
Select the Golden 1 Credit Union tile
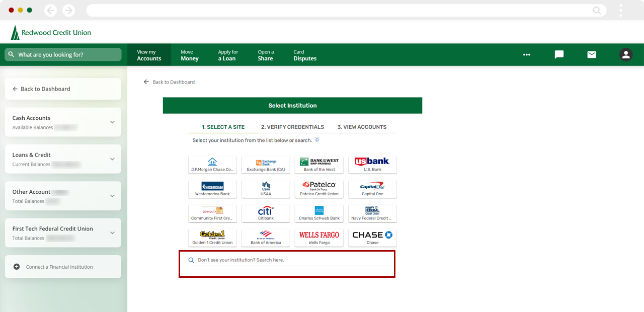tap(212, 238)
